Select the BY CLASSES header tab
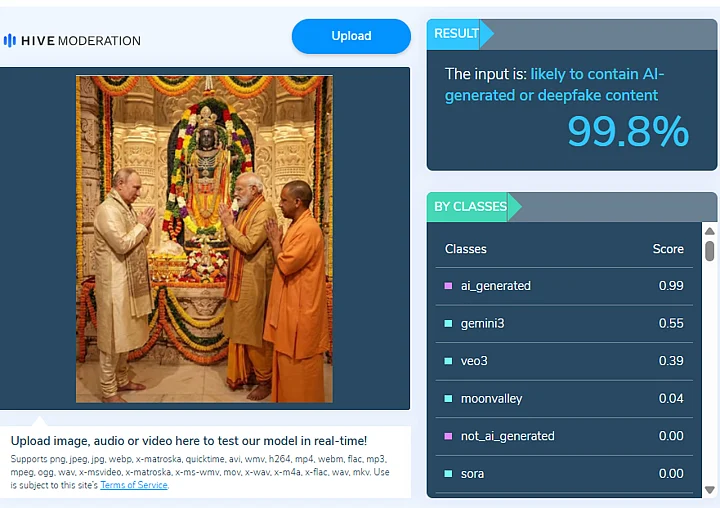The width and height of the screenshot is (720, 508). pyautogui.click(x=470, y=207)
